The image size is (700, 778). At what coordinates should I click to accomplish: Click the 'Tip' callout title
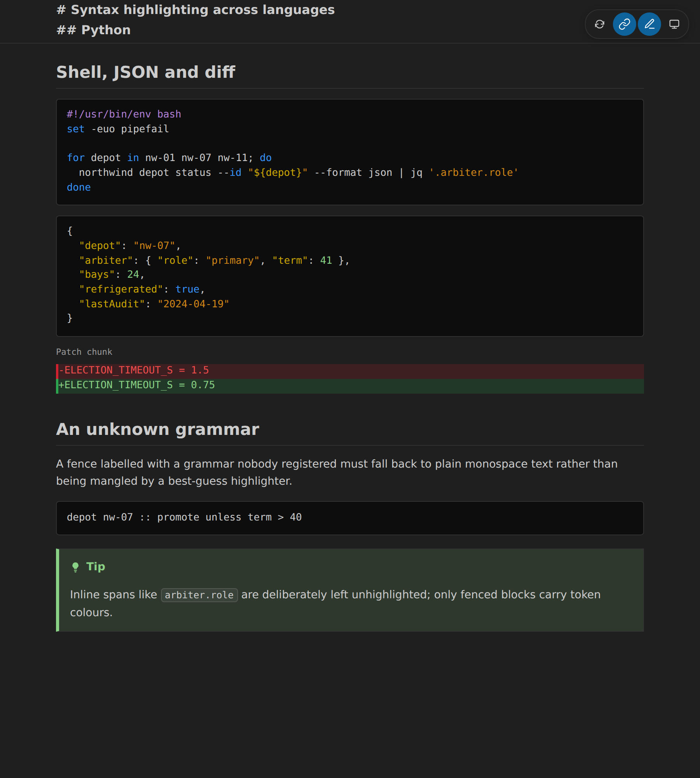point(96,567)
